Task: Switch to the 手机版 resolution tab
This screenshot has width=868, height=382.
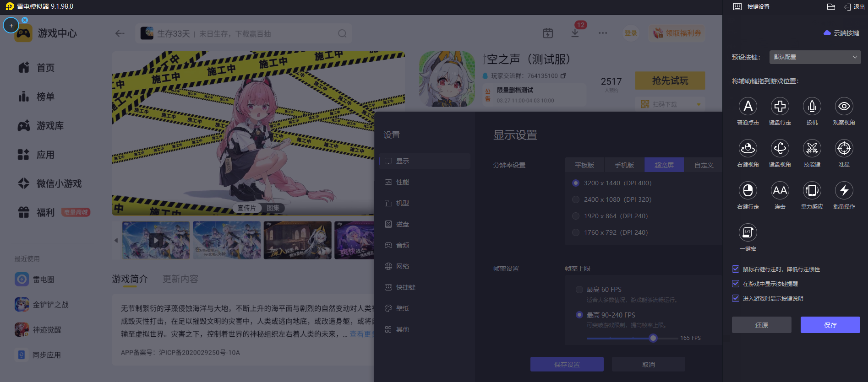Action: pyautogui.click(x=624, y=165)
